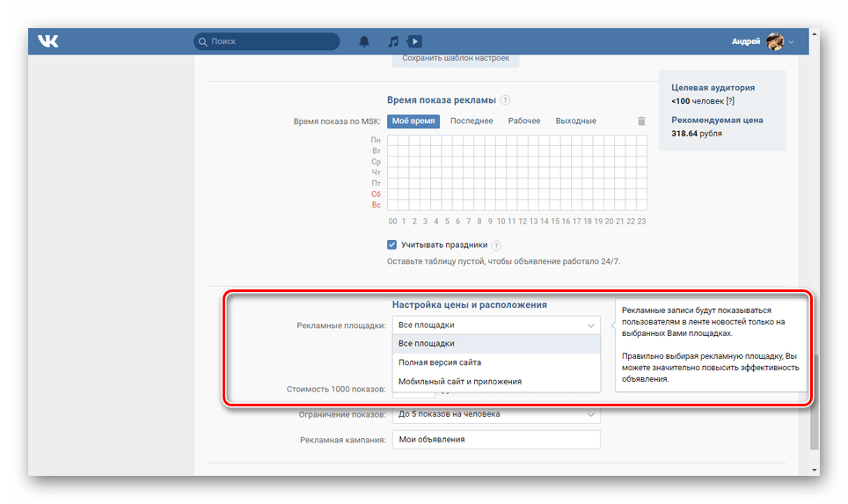Click the search magnifier icon

click(x=203, y=41)
